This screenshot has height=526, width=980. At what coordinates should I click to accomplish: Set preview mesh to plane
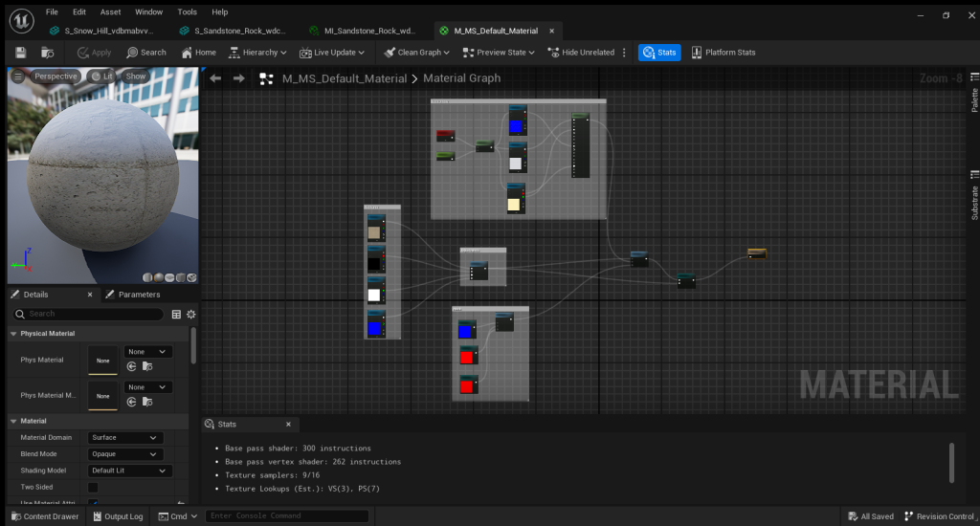[169, 277]
